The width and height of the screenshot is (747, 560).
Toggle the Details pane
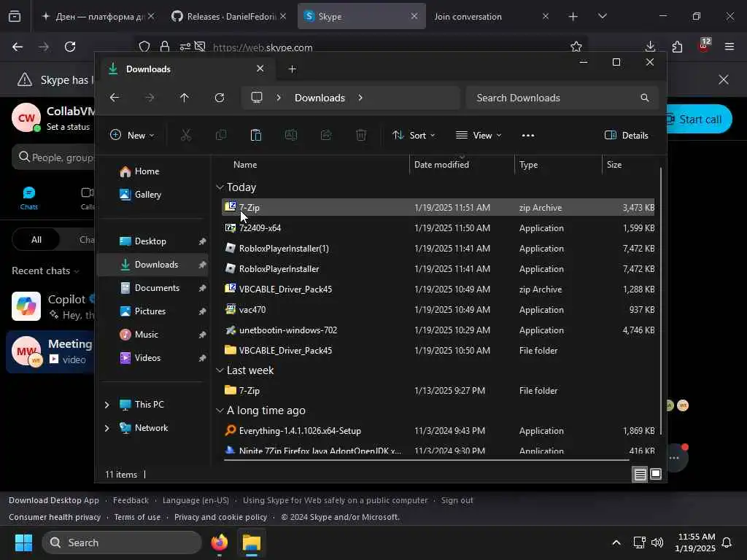[626, 135]
